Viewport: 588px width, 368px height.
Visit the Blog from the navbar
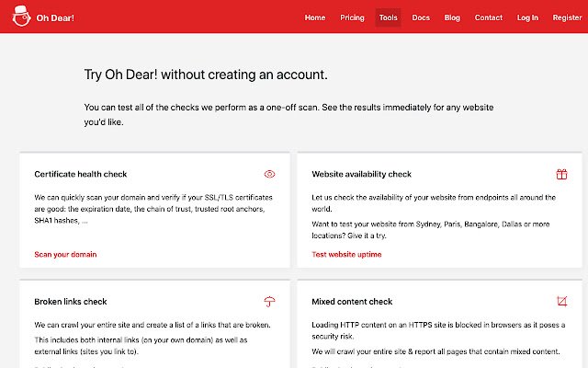[452, 17]
